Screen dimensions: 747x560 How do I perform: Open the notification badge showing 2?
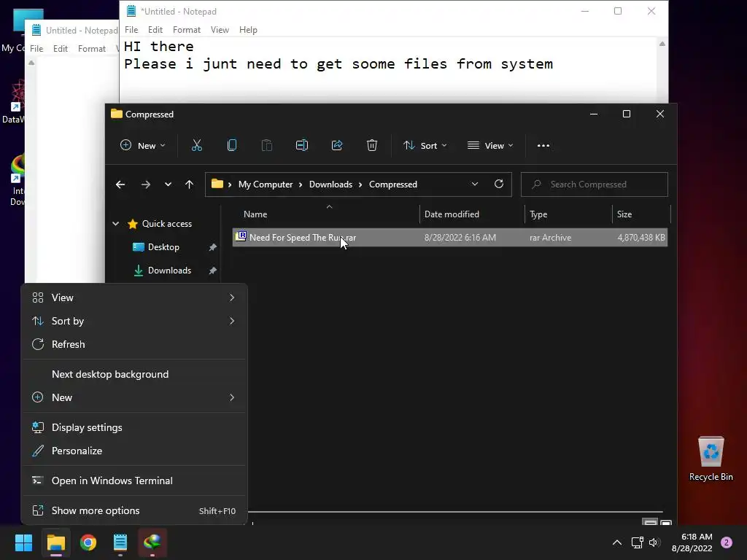click(727, 542)
